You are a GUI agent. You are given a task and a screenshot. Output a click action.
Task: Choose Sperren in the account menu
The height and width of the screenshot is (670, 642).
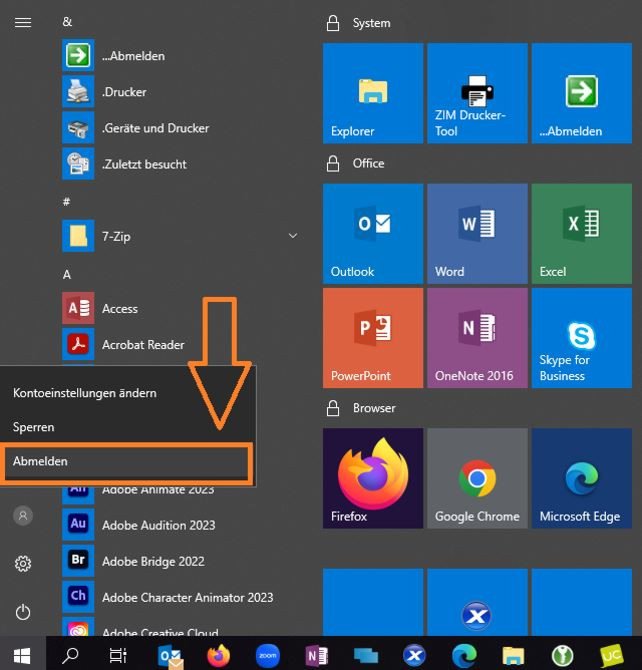pos(127,427)
